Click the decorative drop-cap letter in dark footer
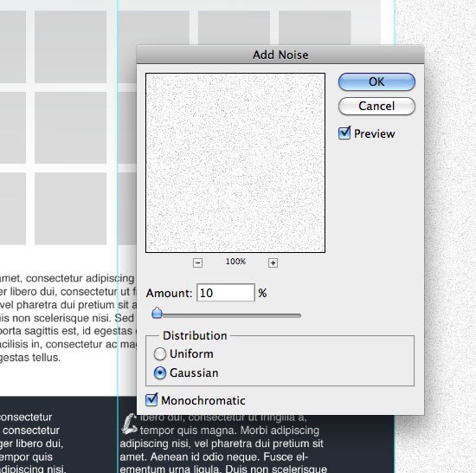 point(129,424)
